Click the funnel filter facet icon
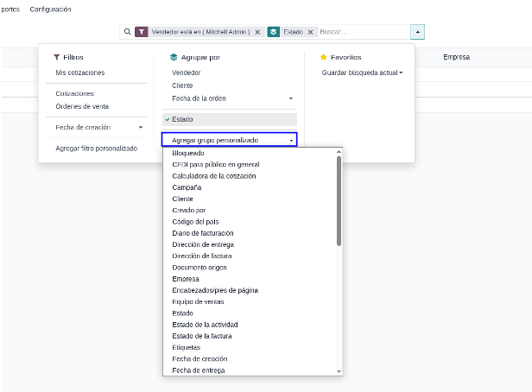The height and width of the screenshot is (392, 532). [142, 32]
